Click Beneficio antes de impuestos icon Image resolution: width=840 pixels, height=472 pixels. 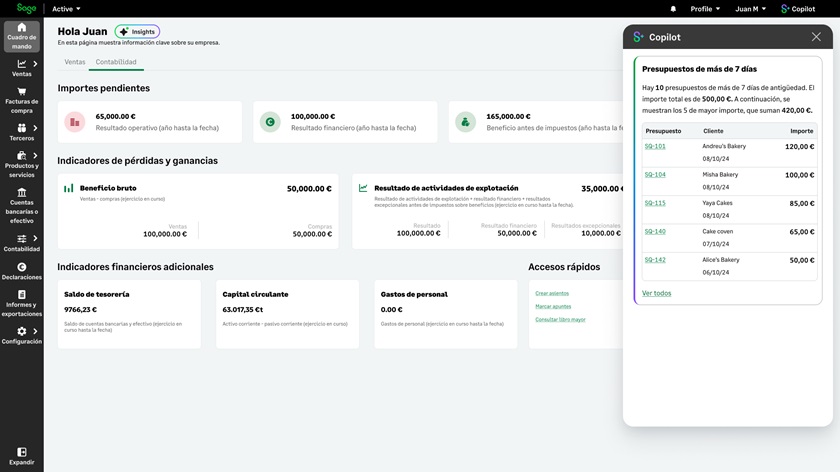pos(465,122)
